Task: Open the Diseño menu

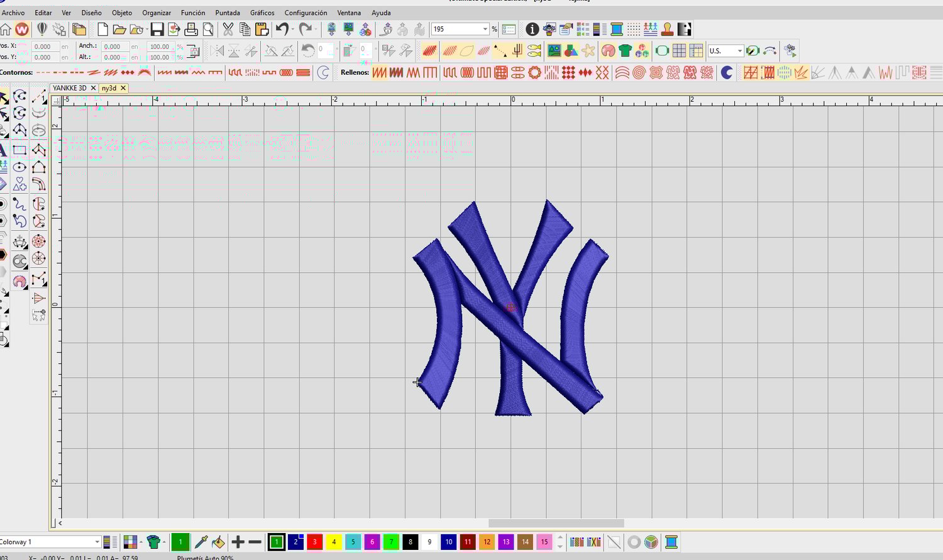Action: (x=91, y=13)
